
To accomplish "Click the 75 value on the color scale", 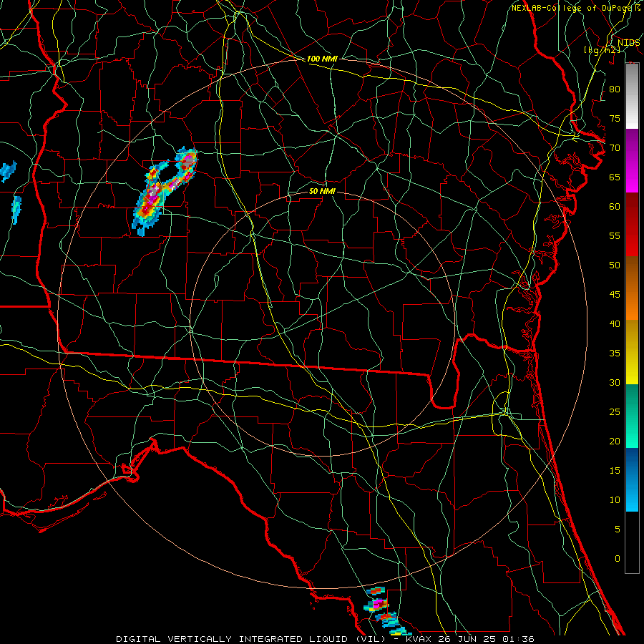I will 615,118.
